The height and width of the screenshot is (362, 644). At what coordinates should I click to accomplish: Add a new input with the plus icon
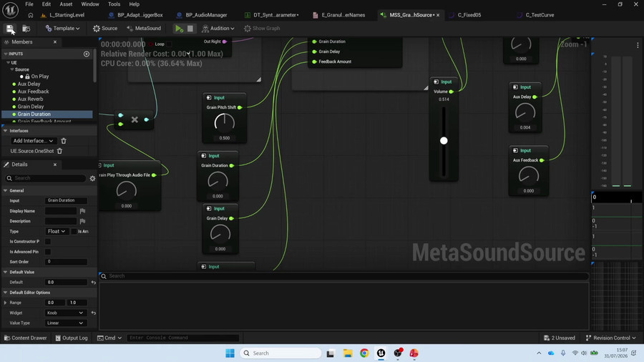(x=87, y=54)
